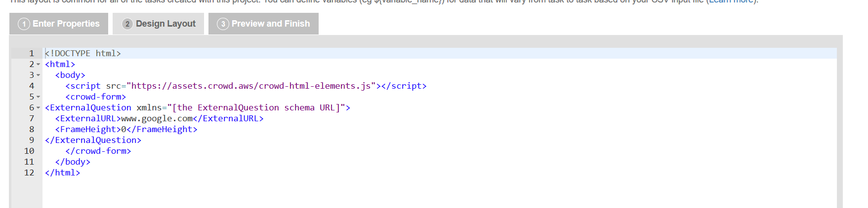
Task: Click the step 1 circle icon
Action: [x=24, y=24]
